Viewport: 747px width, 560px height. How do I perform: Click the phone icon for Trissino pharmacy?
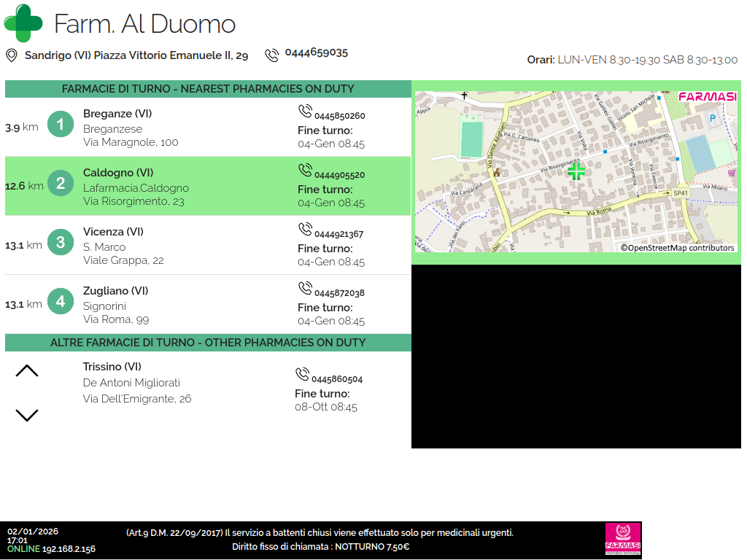(x=302, y=375)
